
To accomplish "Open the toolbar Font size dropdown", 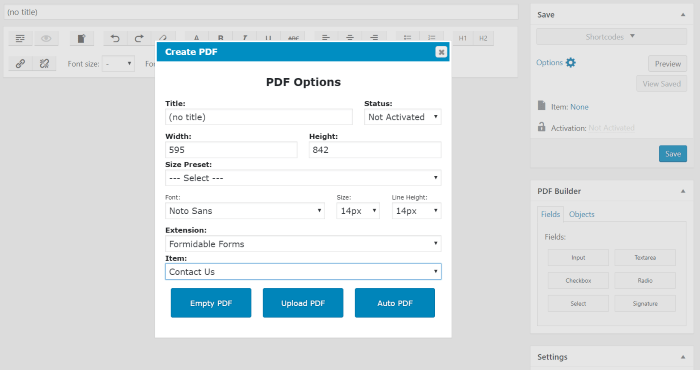I will point(118,64).
